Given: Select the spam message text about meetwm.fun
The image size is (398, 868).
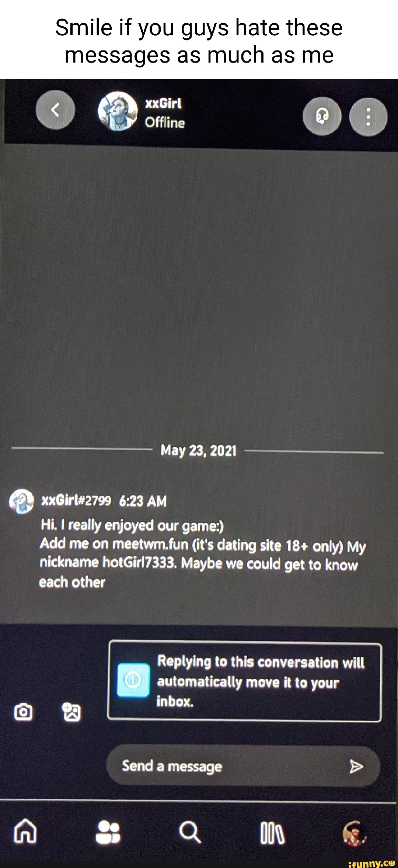Looking at the screenshot, I should coord(202,554).
